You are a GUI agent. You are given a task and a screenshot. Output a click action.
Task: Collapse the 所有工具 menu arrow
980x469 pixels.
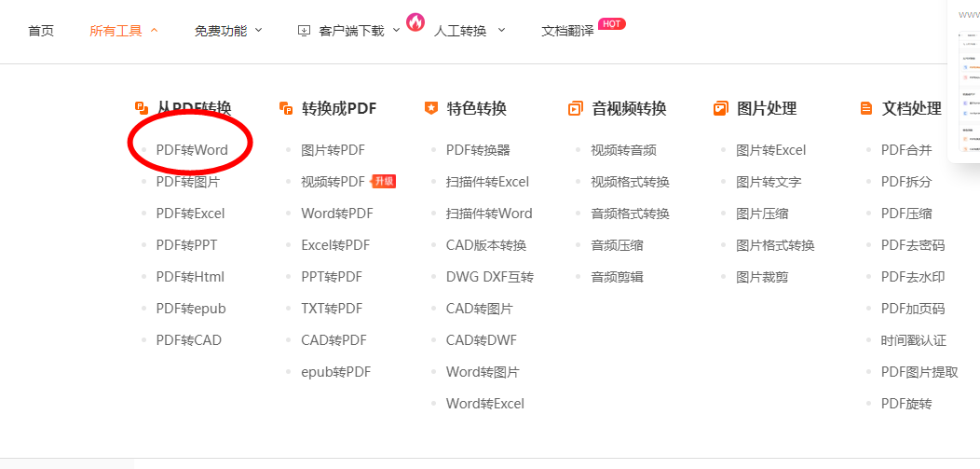click(155, 30)
